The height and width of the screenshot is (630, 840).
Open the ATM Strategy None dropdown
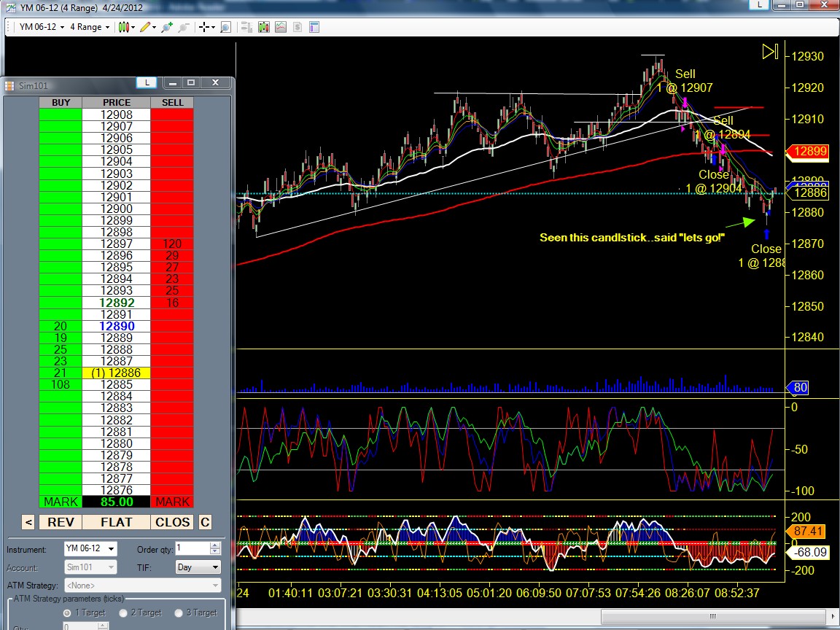pos(142,585)
